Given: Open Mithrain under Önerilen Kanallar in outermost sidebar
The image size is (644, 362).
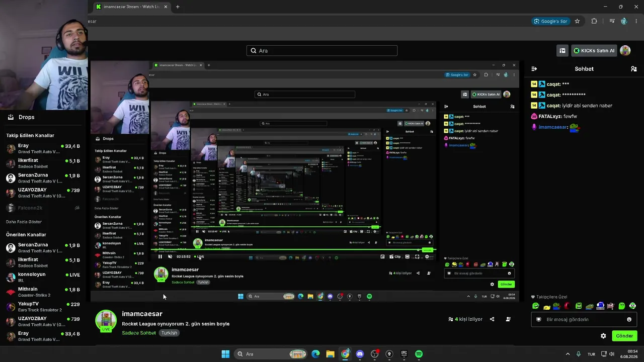Looking at the screenshot, I should click(43, 292).
